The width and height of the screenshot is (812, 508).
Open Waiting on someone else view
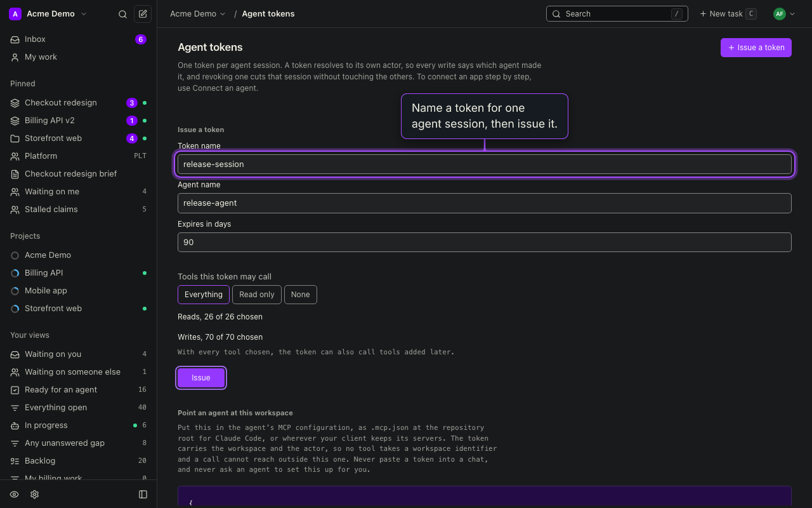79,372
